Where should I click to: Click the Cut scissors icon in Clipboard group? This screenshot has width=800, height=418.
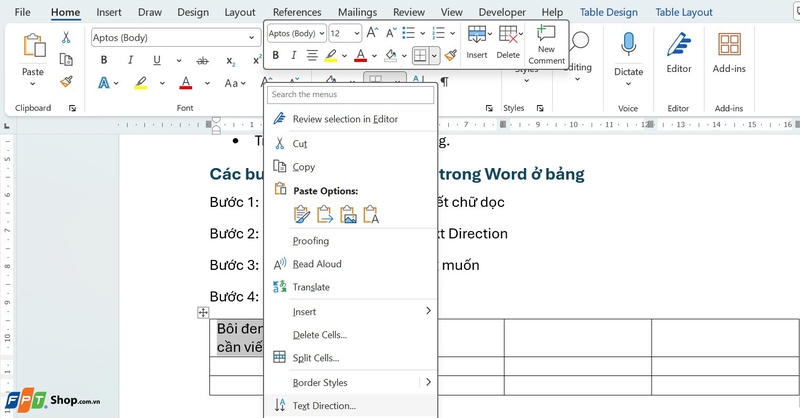click(66, 37)
